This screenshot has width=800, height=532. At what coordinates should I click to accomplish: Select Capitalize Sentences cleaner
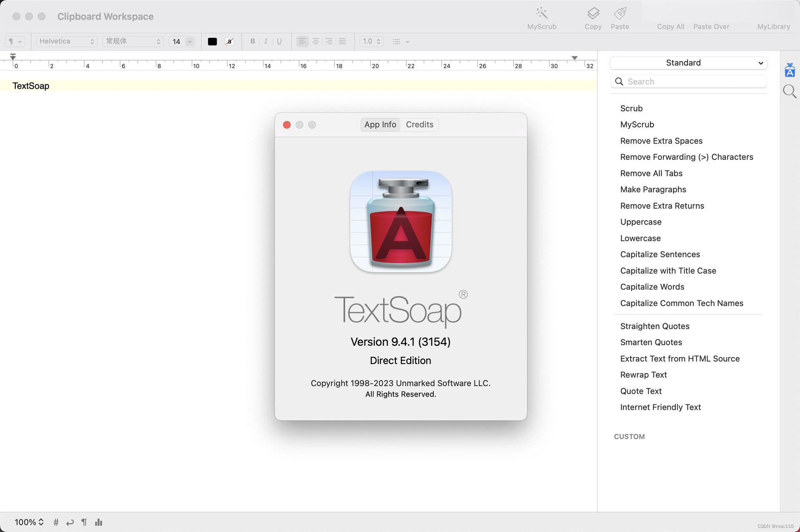tap(660, 255)
